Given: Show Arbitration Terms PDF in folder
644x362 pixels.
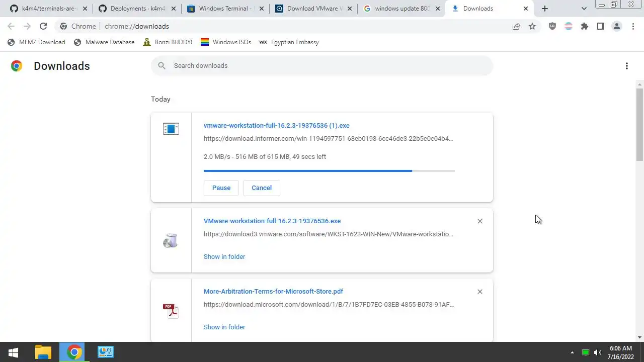Looking at the screenshot, I should 224,327.
